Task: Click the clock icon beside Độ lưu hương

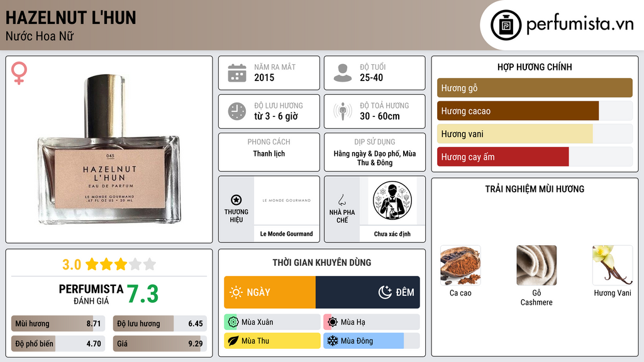Action: click(x=237, y=111)
